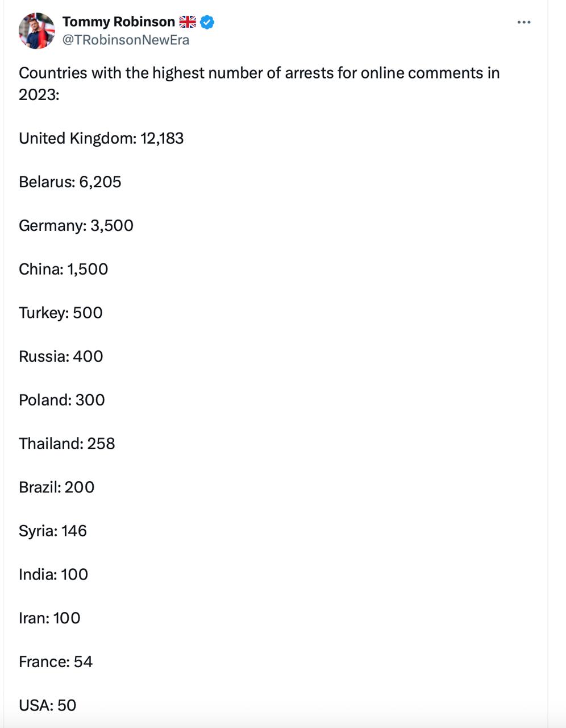
Task: Click the UK flag emoji beside the name
Action: [x=188, y=22]
